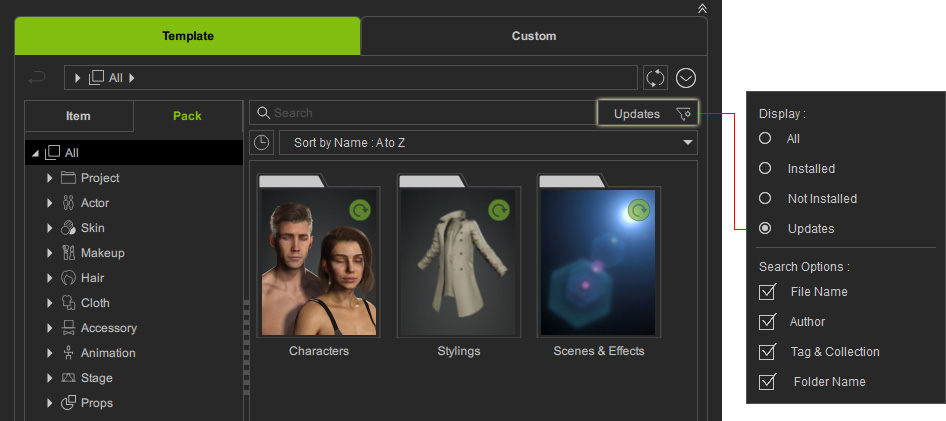
Task: Click the refresh content icon beside path bar
Action: point(655,78)
